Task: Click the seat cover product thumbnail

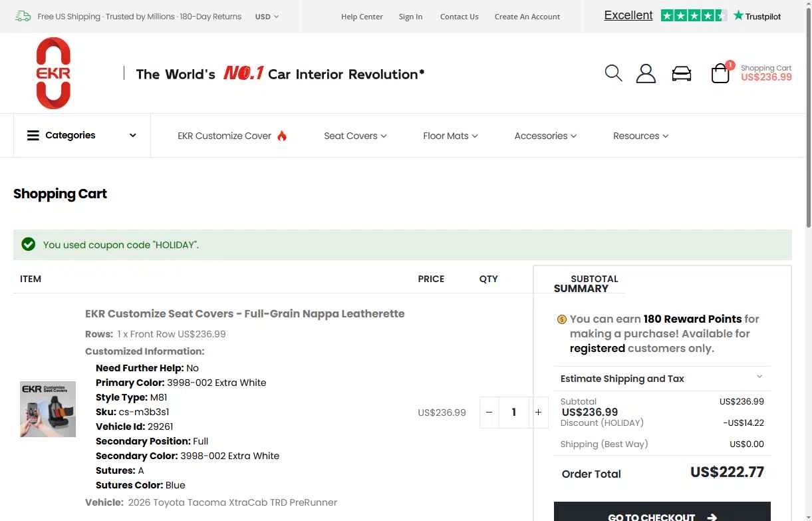Action: coord(48,409)
